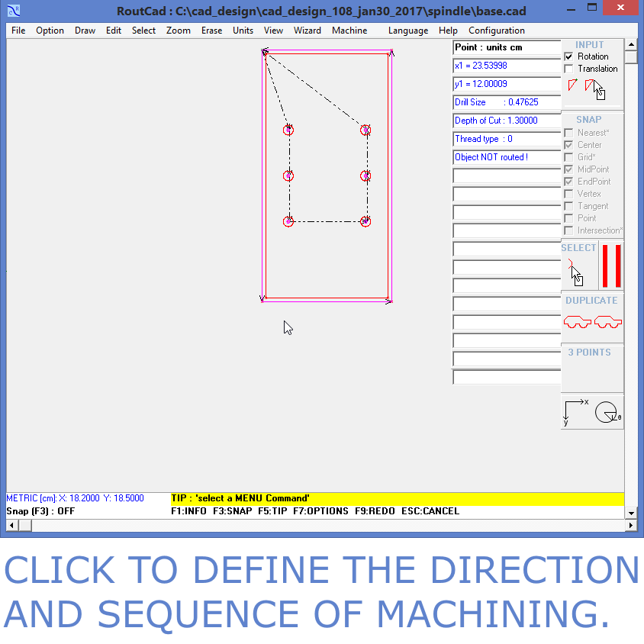Click the vertical scrollbar up arrow
The width and height of the screenshot is (644, 644).
[631, 44]
